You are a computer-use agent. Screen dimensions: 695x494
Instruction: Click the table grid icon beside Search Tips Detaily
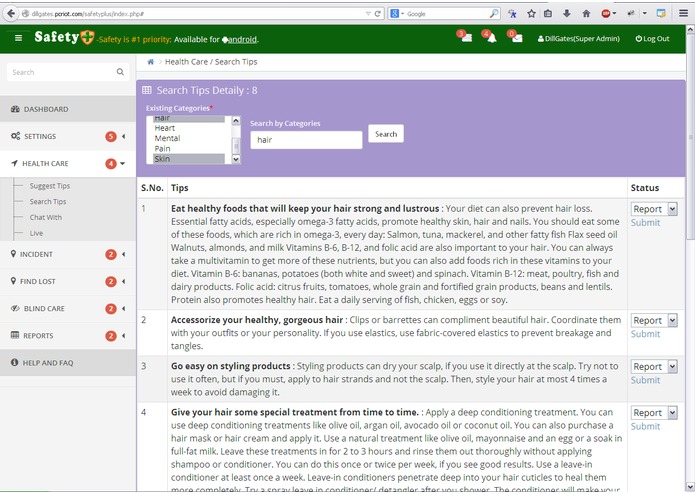147,90
